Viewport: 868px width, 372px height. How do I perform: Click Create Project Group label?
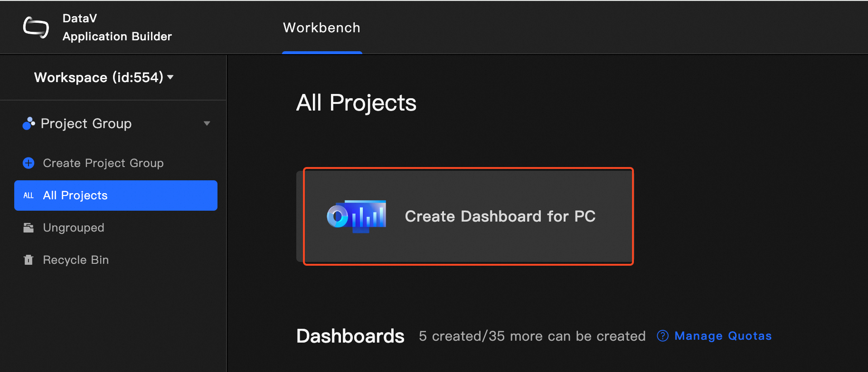click(103, 163)
